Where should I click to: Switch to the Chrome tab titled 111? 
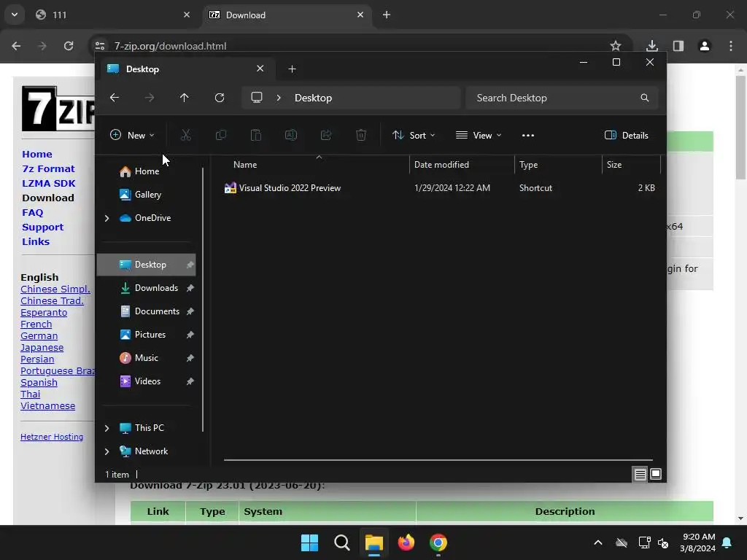click(113, 15)
